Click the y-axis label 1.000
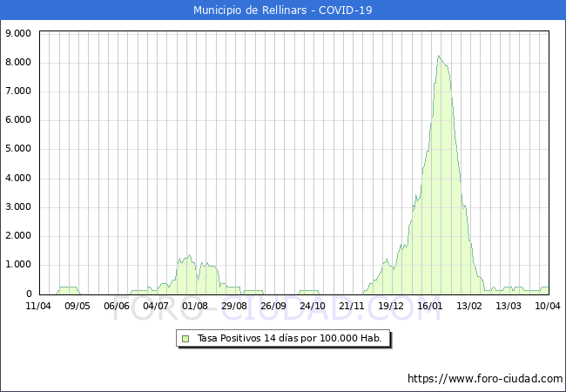 (x=18, y=265)
